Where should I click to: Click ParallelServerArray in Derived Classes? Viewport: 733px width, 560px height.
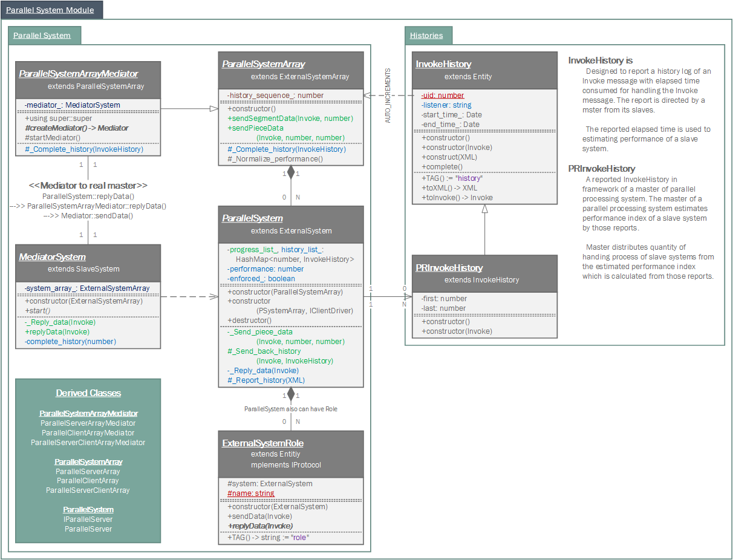[x=88, y=472]
